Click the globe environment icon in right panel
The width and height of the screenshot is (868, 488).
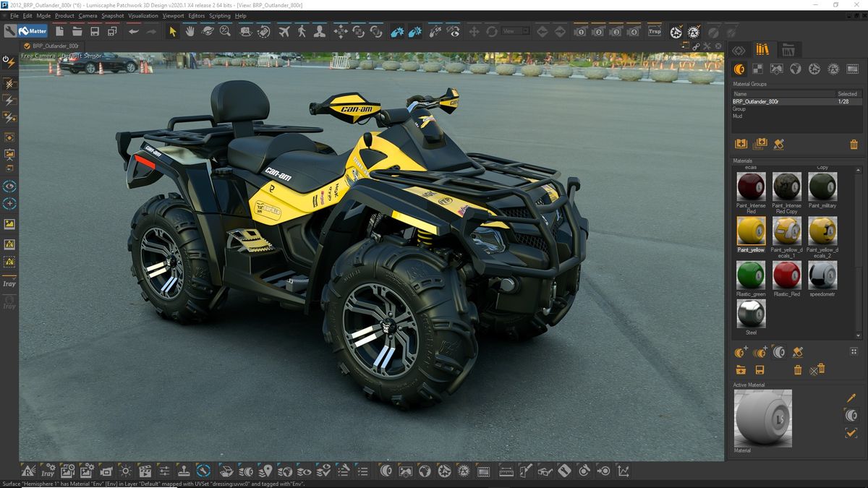click(x=796, y=68)
